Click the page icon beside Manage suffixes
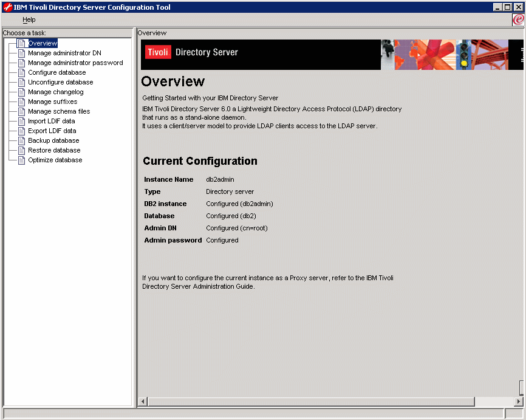This screenshot has height=420, width=526. point(21,102)
